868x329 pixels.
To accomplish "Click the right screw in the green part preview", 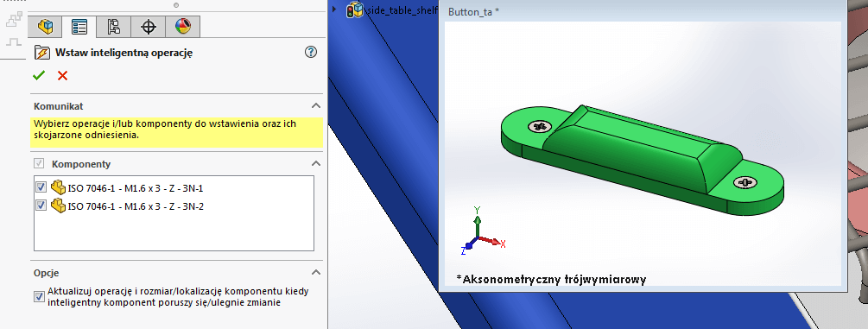I will pyautogui.click(x=744, y=181).
